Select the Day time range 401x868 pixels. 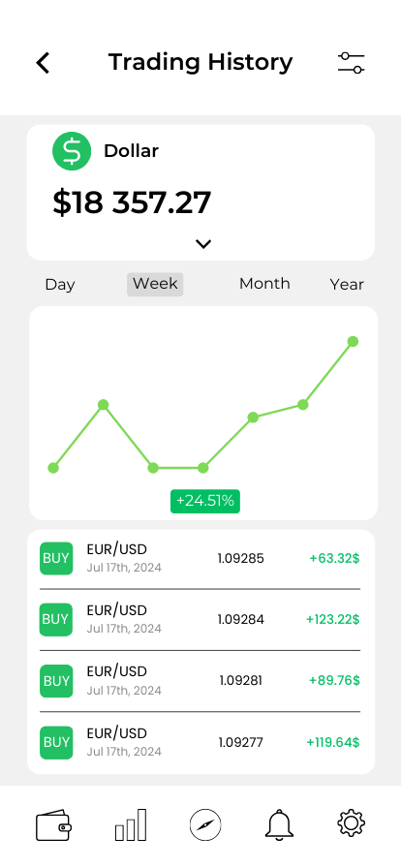(60, 285)
